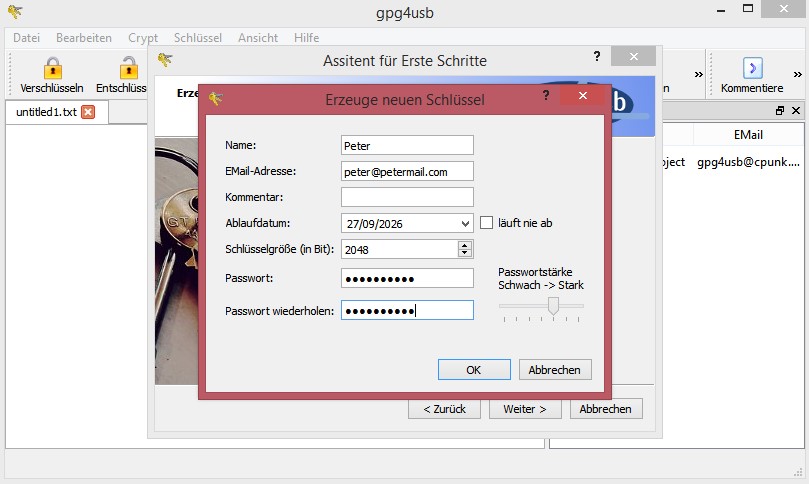The image size is (809, 484).
Task: Close the untitled1.txt tab with red X
Action: pos(88,112)
